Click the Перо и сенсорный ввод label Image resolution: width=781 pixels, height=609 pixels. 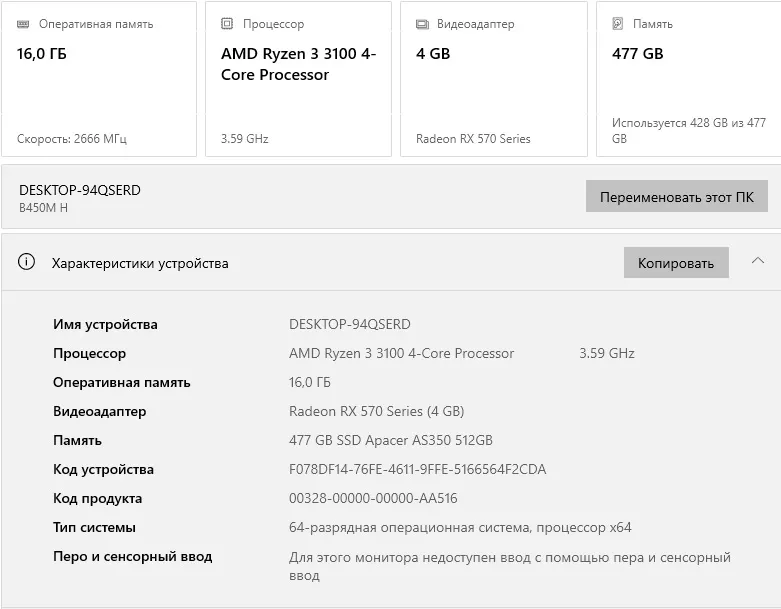click(132, 557)
